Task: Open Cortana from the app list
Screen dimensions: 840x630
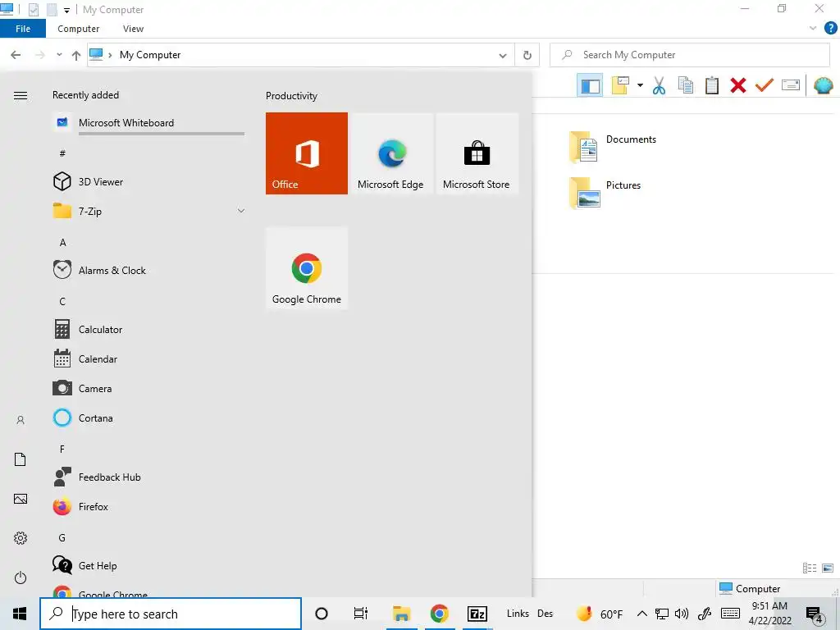Action: (x=149, y=418)
